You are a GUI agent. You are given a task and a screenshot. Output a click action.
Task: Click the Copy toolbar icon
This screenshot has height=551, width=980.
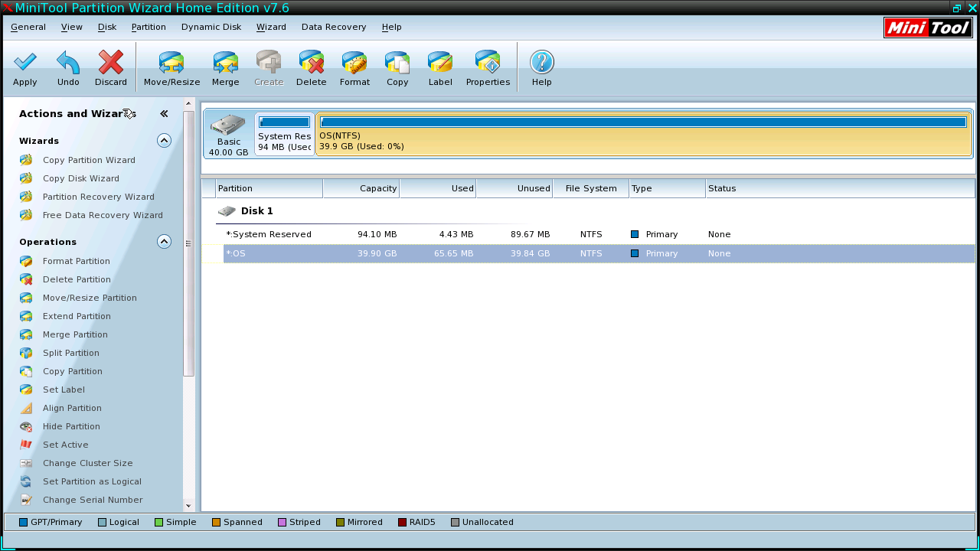(397, 63)
